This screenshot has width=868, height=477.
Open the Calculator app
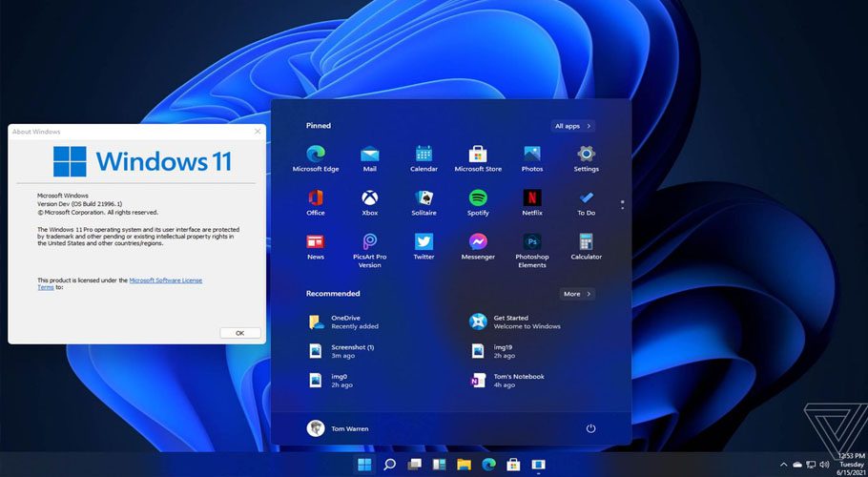(587, 246)
